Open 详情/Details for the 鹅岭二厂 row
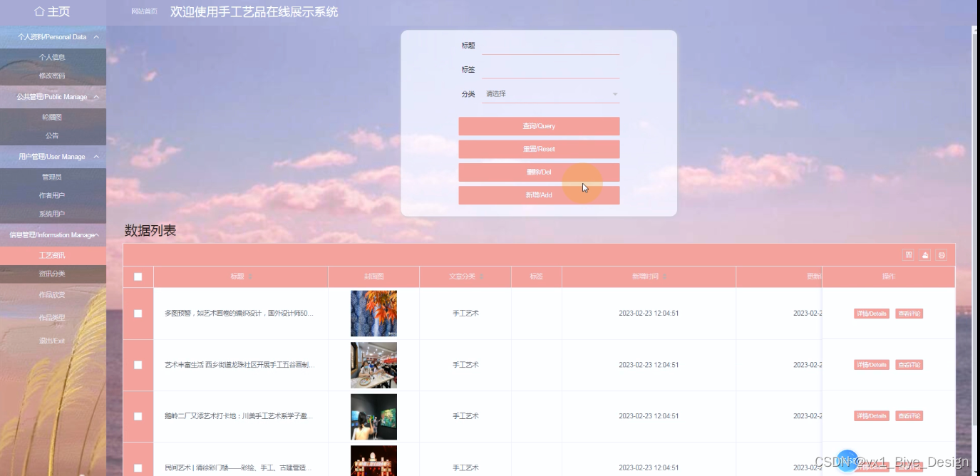 point(872,416)
